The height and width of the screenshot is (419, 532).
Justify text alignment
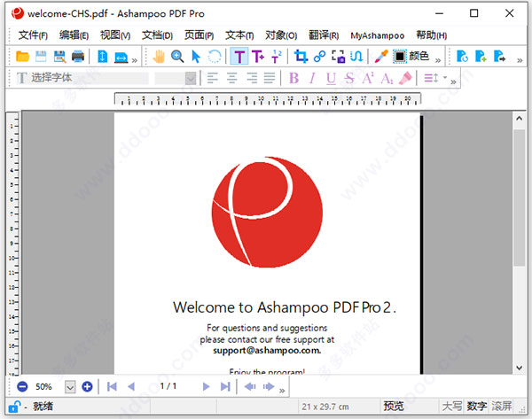click(x=270, y=78)
